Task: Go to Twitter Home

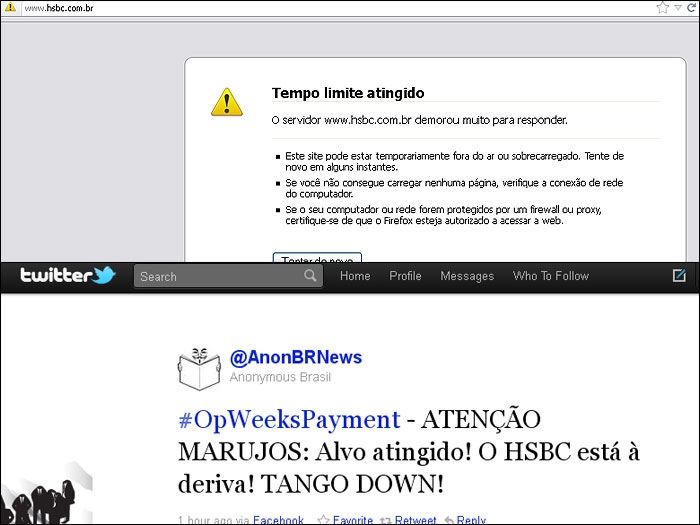Action: 355,276
